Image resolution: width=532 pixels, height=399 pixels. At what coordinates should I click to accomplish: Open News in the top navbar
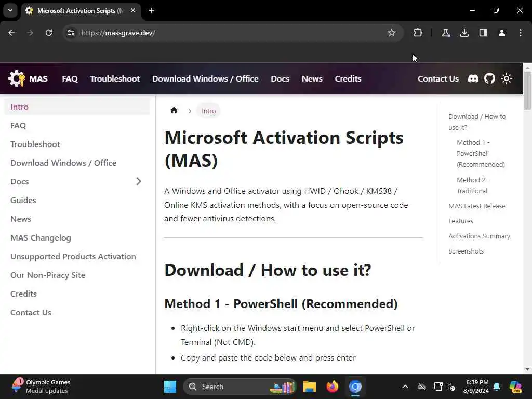tap(312, 79)
